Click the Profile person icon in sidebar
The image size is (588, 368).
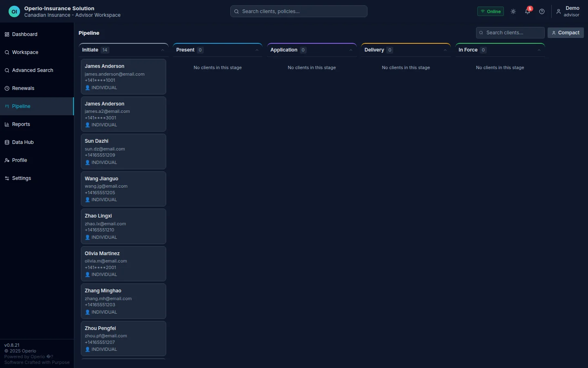click(x=7, y=160)
